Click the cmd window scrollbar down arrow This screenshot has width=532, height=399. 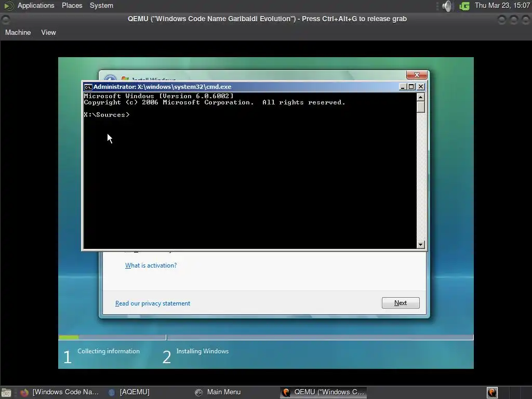point(421,244)
